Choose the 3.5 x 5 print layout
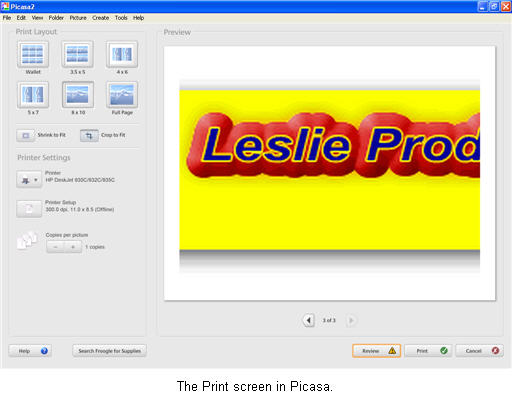Viewport: 512px width, 403px height. (77, 54)
